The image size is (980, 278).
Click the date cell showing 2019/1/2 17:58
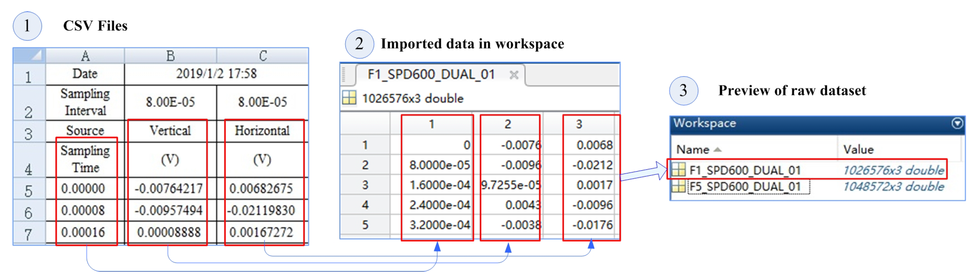[216, 74]
